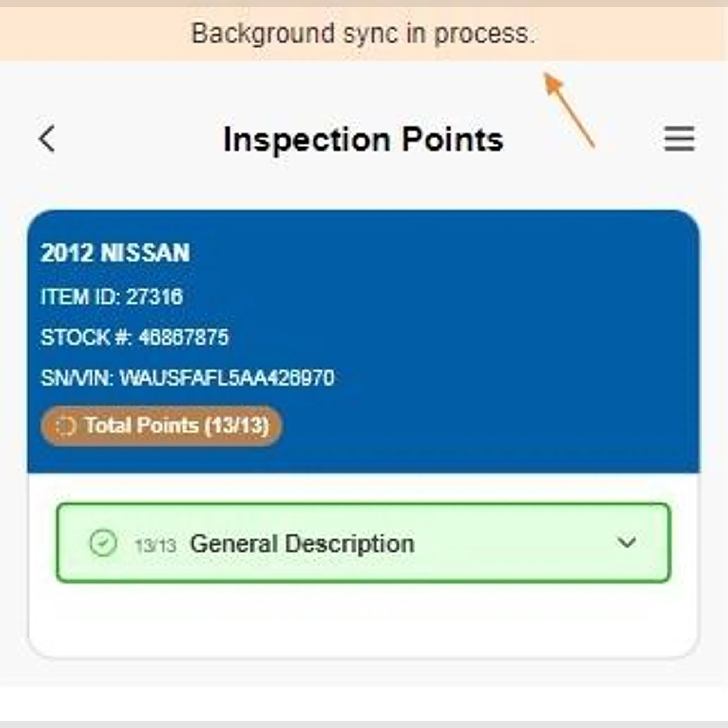Click the Inspection Points page title
The image size is (728, 728).
(363, 140)
